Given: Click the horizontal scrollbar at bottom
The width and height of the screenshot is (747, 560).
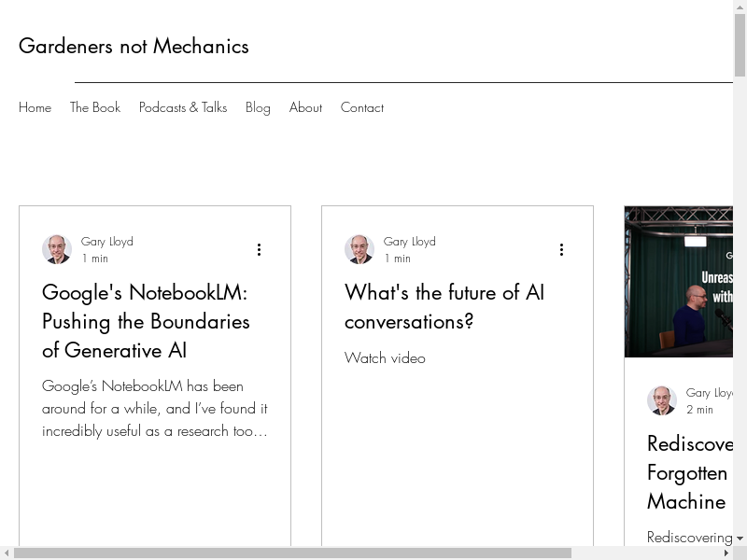Looking at the screenshot, I should 291,553.
